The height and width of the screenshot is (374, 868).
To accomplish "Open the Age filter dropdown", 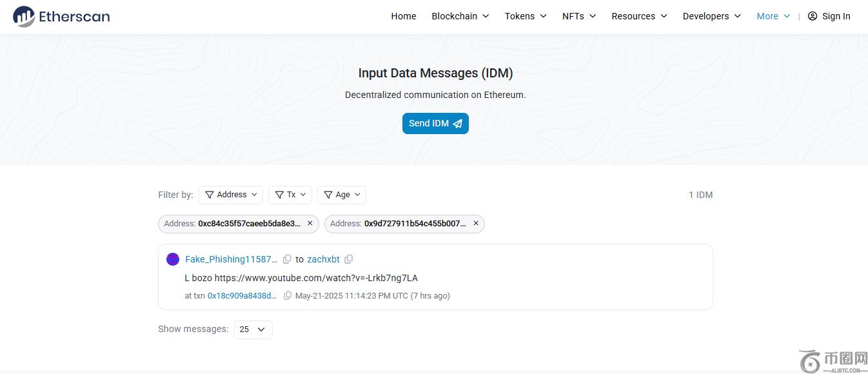I will click(x=342, y=195).
